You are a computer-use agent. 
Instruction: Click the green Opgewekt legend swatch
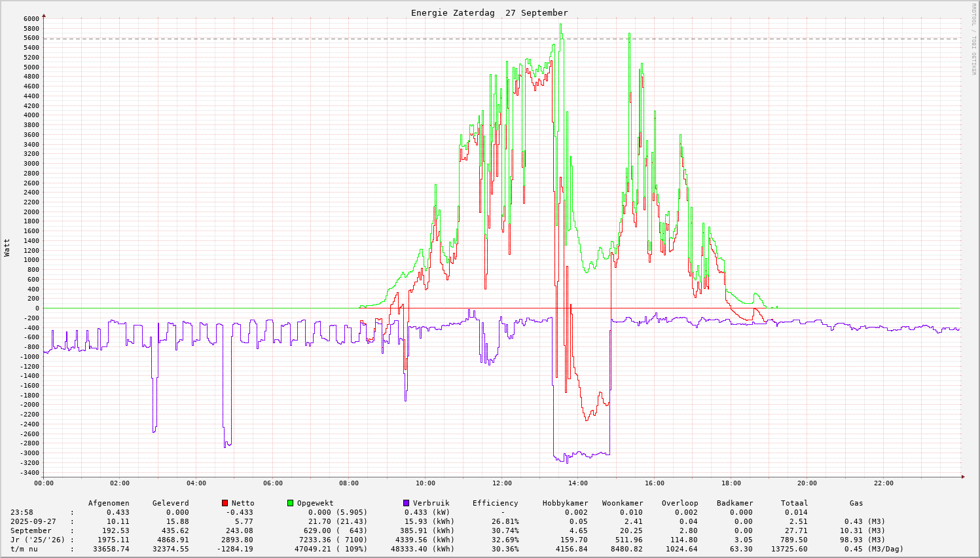(x=290, y=503)
